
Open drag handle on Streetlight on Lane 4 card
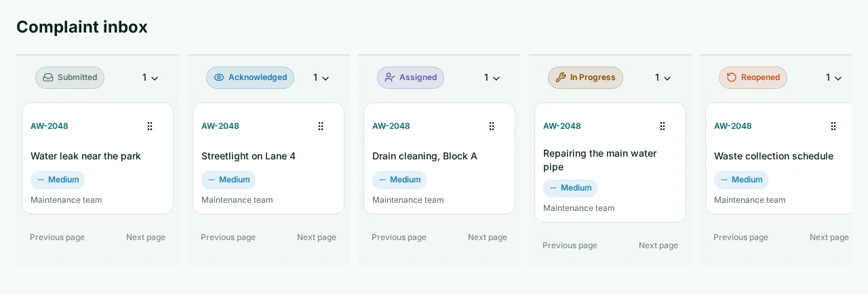(321, 126)
